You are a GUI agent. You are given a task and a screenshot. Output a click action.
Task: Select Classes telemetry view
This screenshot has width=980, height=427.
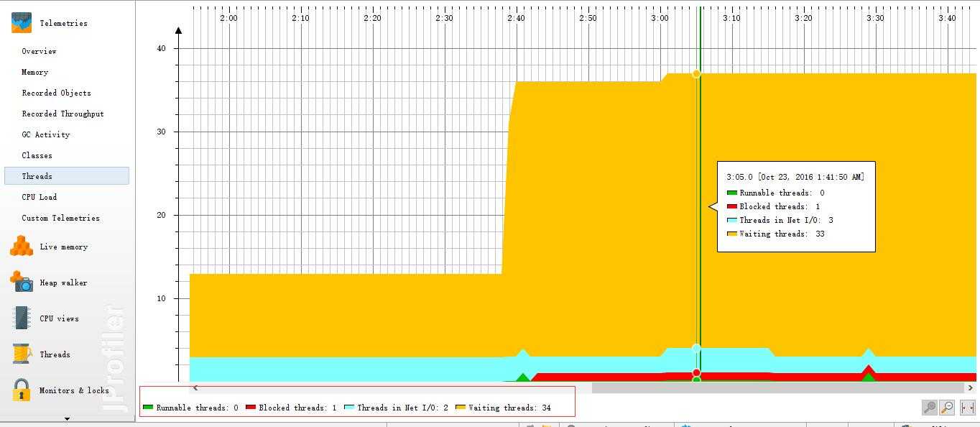tap(66, 155)
